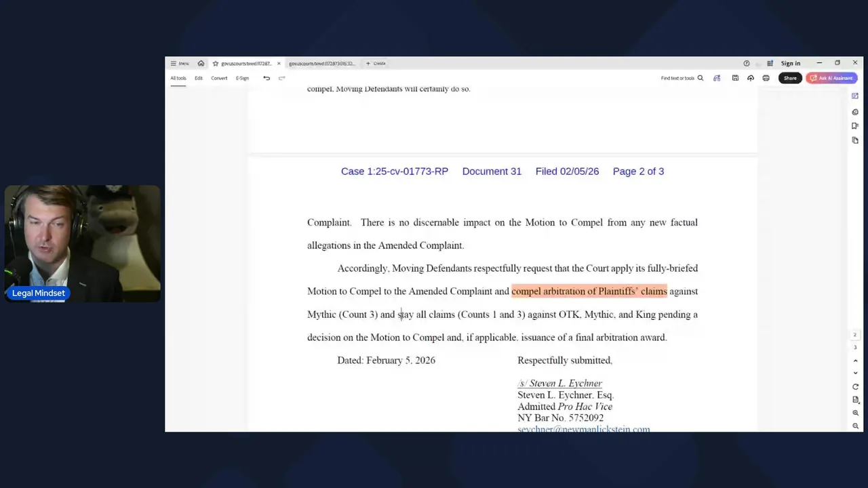Image resolution: width=868 pixels, height=488 pixels.
Task: Click the 'Respectfully submitted,' text
Action: 565,361
